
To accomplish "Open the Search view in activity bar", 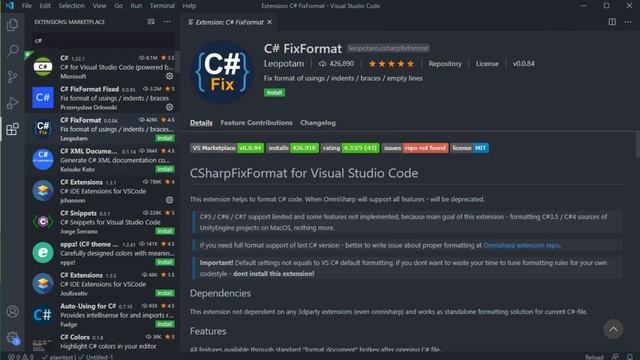I will [x=12, y=51].
